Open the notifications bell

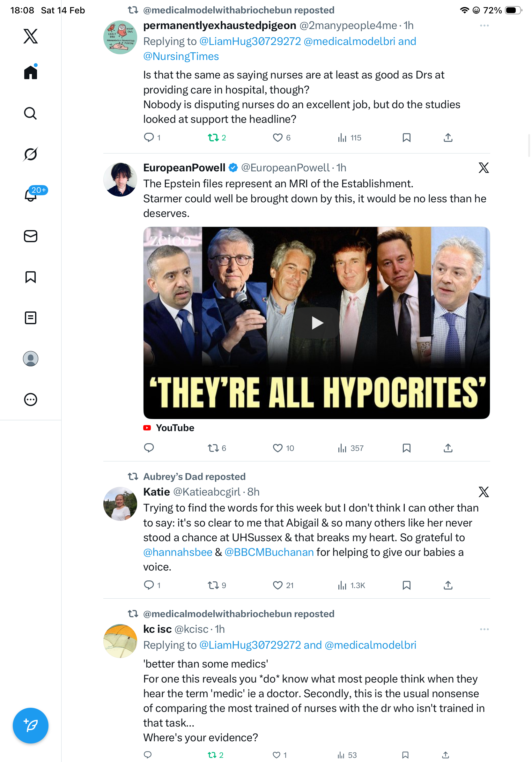click(x=31, y=195)
